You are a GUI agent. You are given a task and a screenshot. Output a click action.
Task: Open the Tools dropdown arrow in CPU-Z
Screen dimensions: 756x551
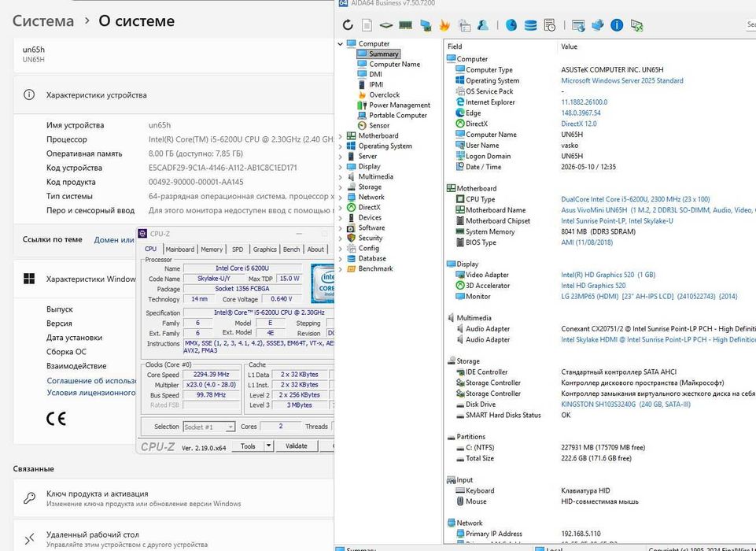pos(268,446)
